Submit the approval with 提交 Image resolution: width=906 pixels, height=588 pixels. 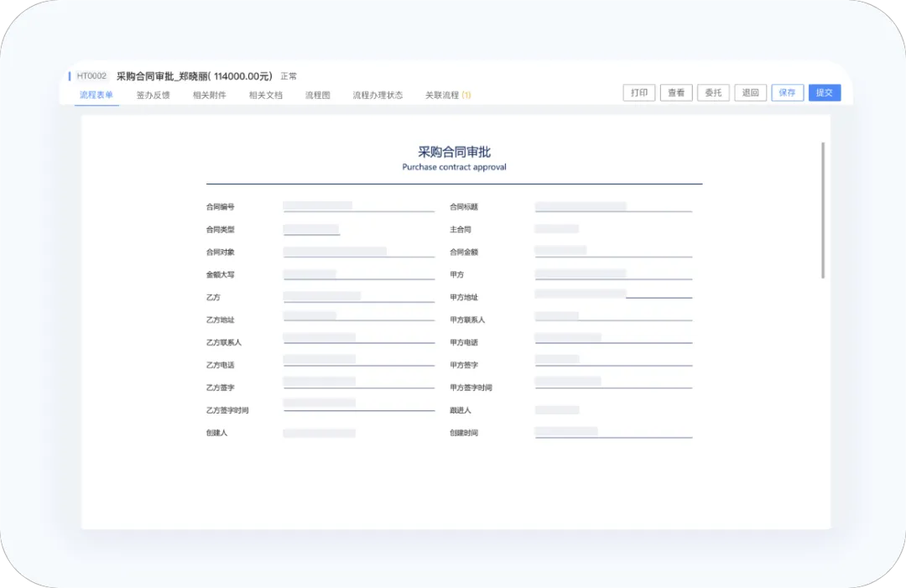point(825,93)
